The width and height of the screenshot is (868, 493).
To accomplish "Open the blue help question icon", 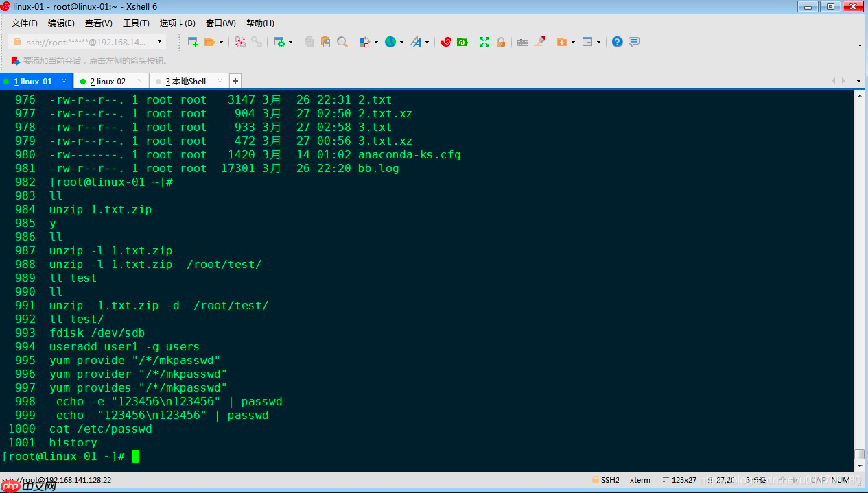I will tap(617, 42).
